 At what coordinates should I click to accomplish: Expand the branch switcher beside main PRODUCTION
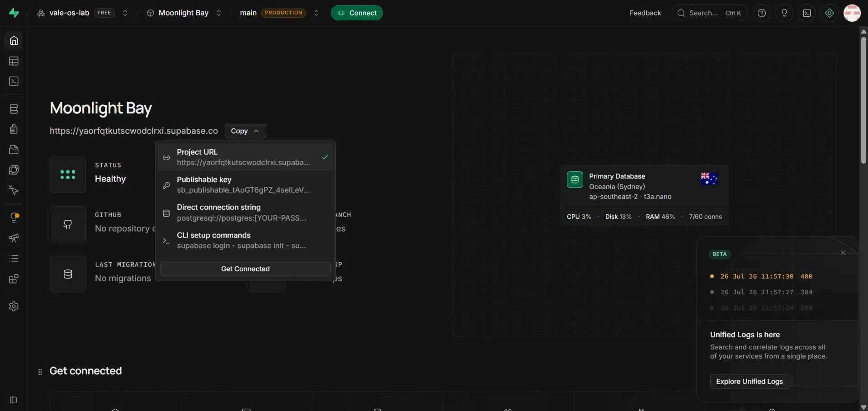pos(316,13)
